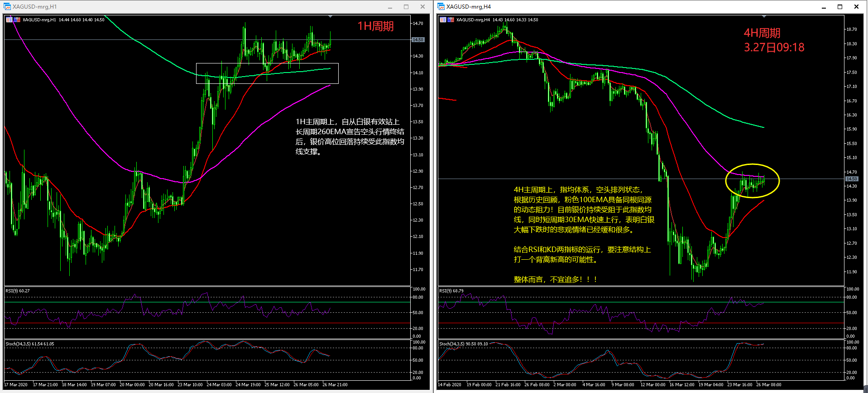Click the chart shift triangle marker in H1 chart
868x393 pixels.
330,16
